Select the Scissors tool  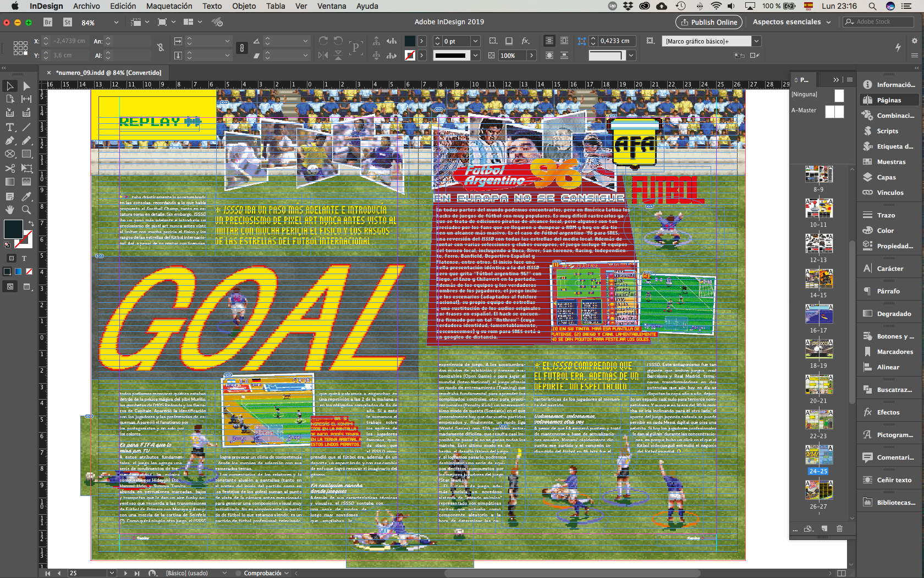(10, 168)
